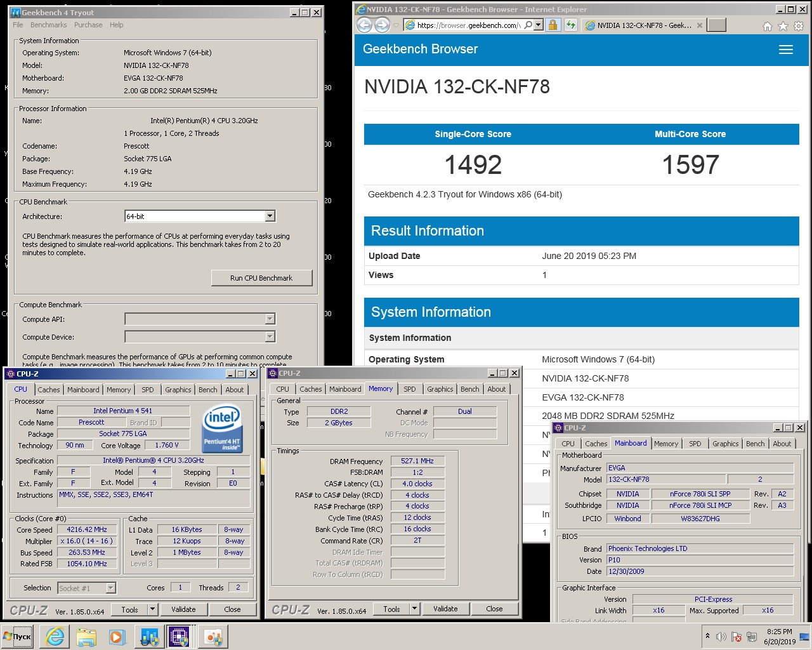The image size is (812, 650).
Task: Open the IE Tools gear menu
Action: coord(799,26)
